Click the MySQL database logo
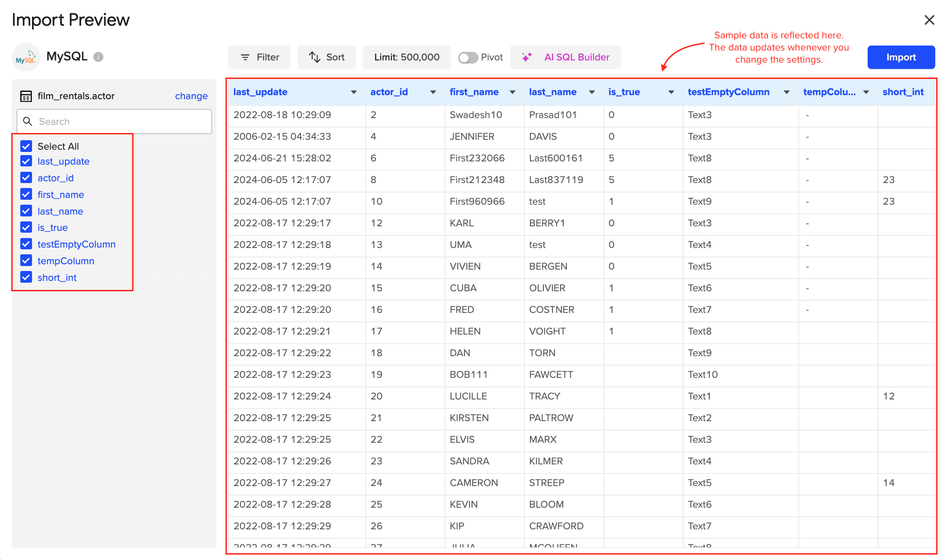Image resolution: width=947 pixels, height=560 pixels. pos(26,57)
